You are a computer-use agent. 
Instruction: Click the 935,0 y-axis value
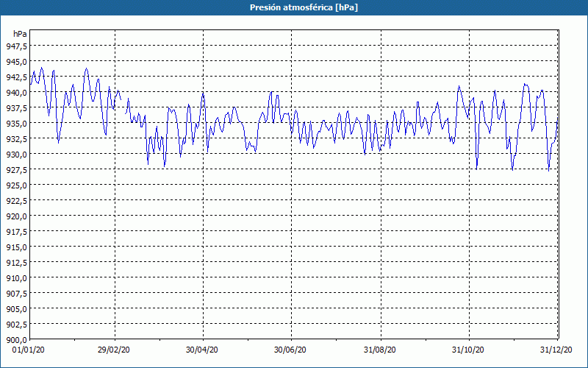pyautogui.click(x=16, y=123)
